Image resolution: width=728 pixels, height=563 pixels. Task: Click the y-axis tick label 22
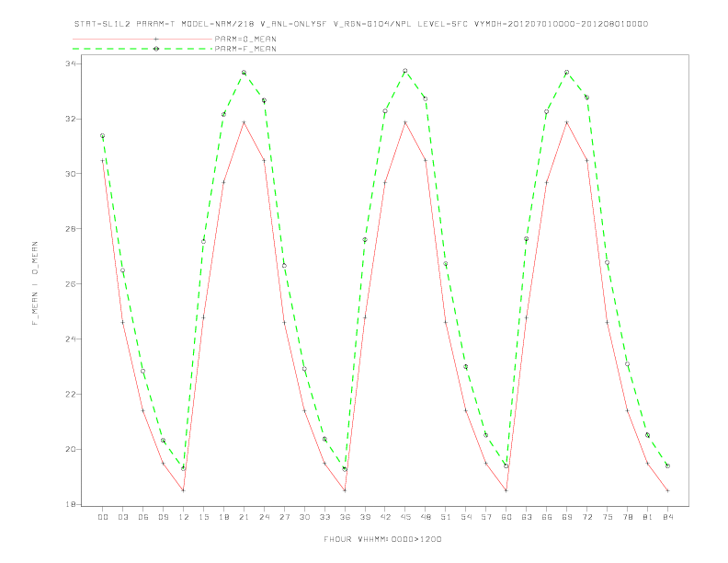(70, 395)
